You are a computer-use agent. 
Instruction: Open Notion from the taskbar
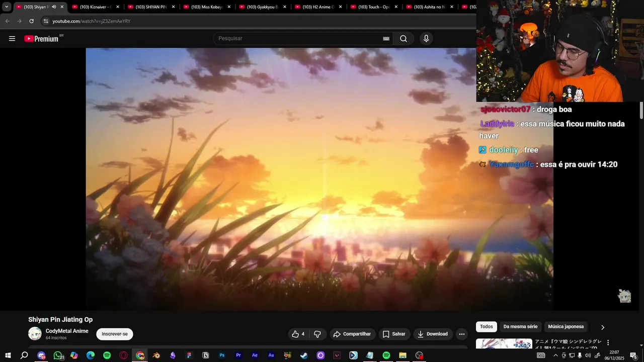pos(205,355)
